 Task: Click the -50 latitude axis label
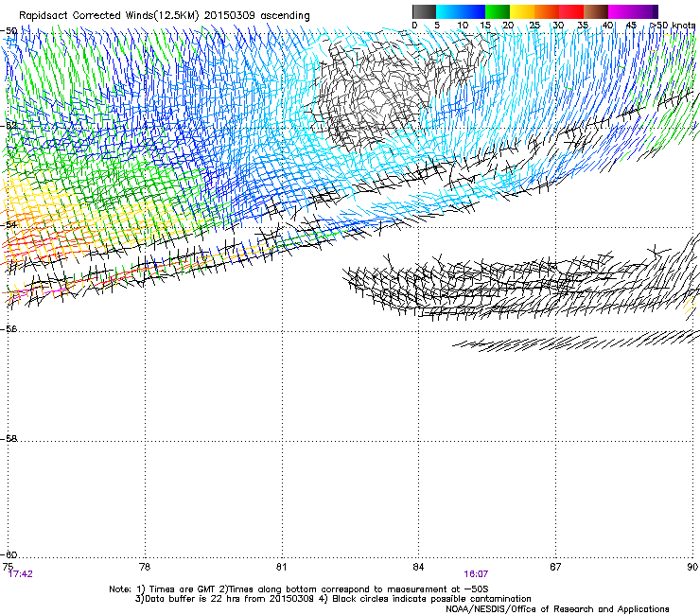9,31
